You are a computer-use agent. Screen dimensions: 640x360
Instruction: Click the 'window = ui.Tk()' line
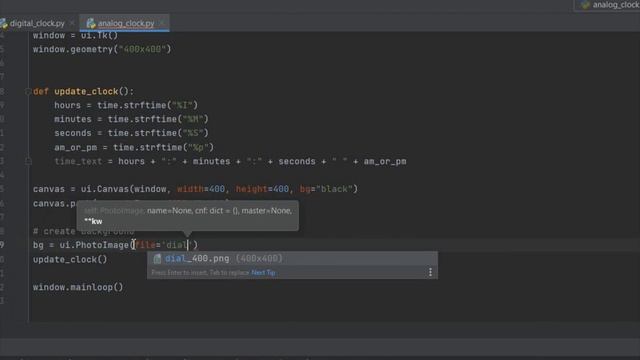coord(76,36)
